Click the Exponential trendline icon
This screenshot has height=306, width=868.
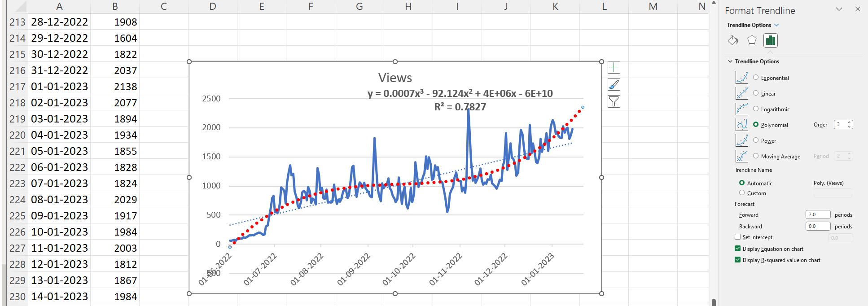click(x=741, y=78)
